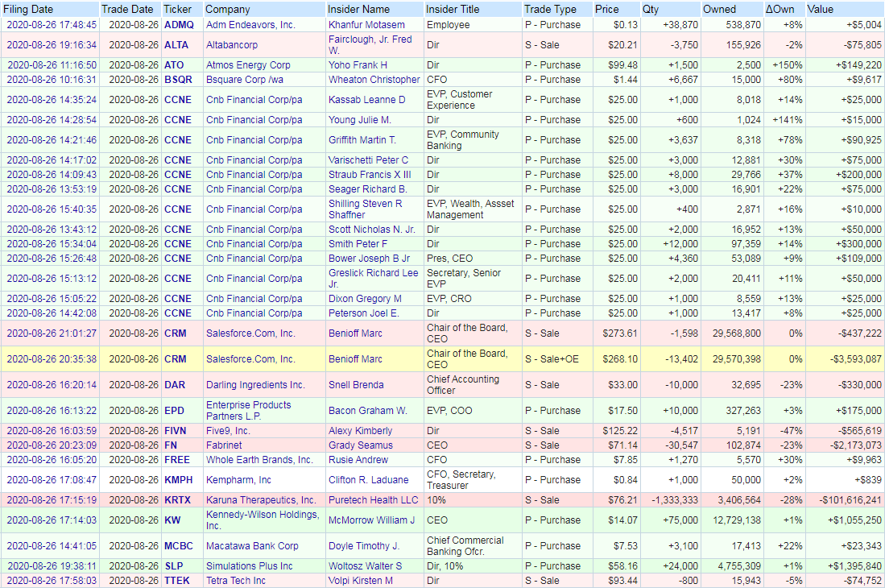This screenshot has height=588, width=885.
Task: Open insider Young Julie M. link
Action: 359,120
